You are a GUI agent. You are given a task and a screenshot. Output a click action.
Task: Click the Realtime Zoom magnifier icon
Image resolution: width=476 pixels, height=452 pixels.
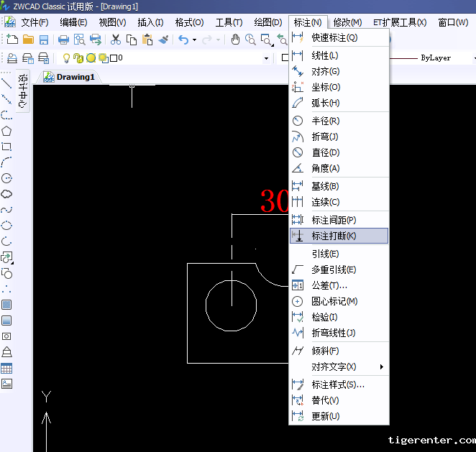point(250,40)
